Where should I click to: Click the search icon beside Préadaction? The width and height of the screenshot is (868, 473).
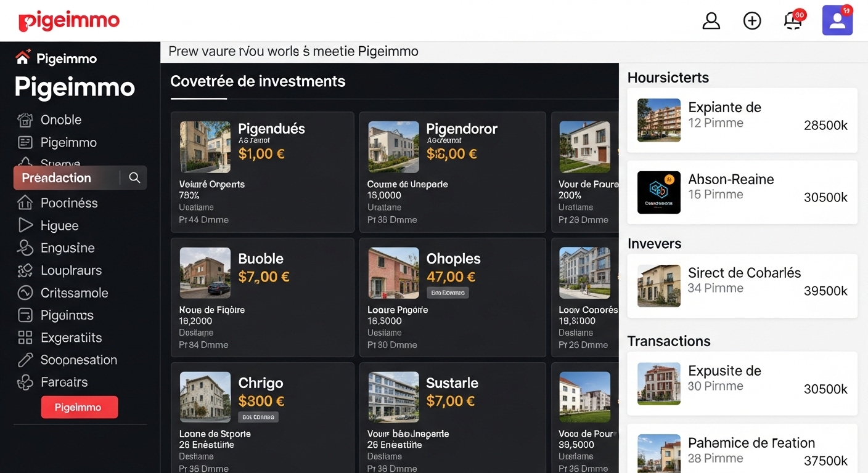point(134,178)
